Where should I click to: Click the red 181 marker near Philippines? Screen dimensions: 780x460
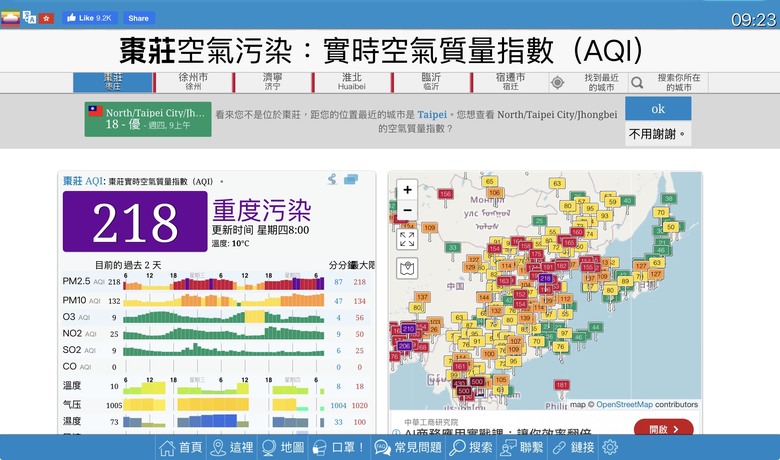click(x=562, y=385)
